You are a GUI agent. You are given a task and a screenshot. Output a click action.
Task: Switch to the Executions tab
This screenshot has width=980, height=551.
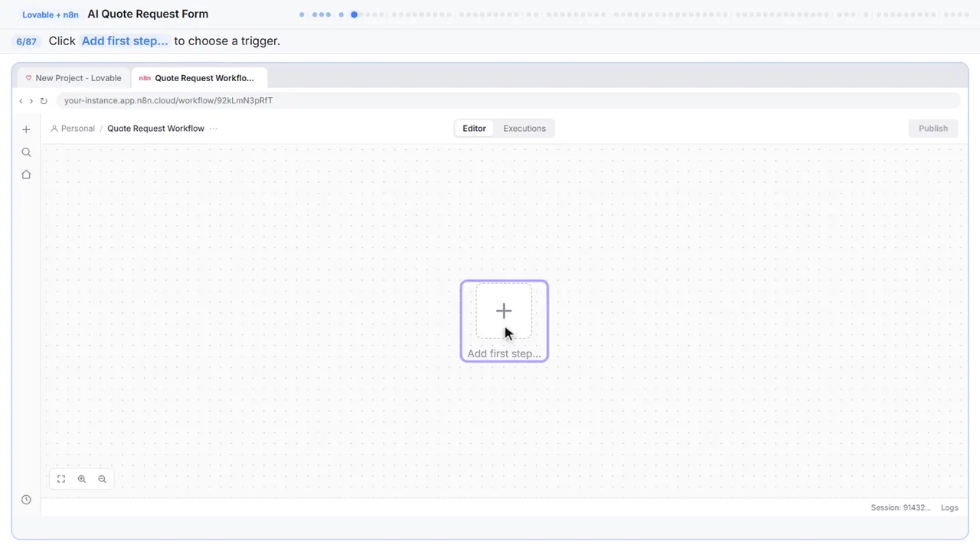pos(524,129)
